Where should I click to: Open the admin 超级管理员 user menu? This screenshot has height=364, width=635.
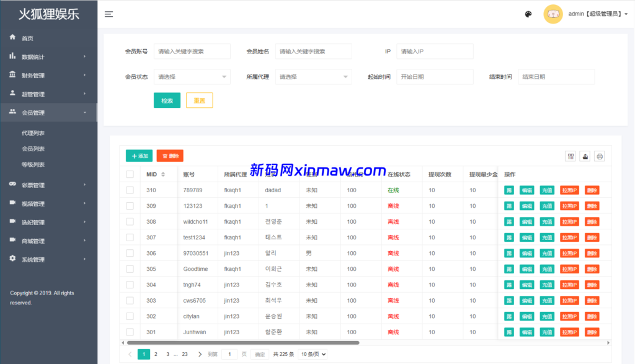598,14
